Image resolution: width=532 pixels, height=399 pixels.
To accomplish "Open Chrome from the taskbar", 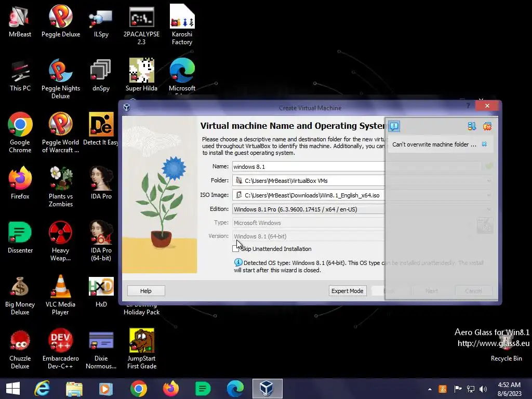I will point(138,389).
